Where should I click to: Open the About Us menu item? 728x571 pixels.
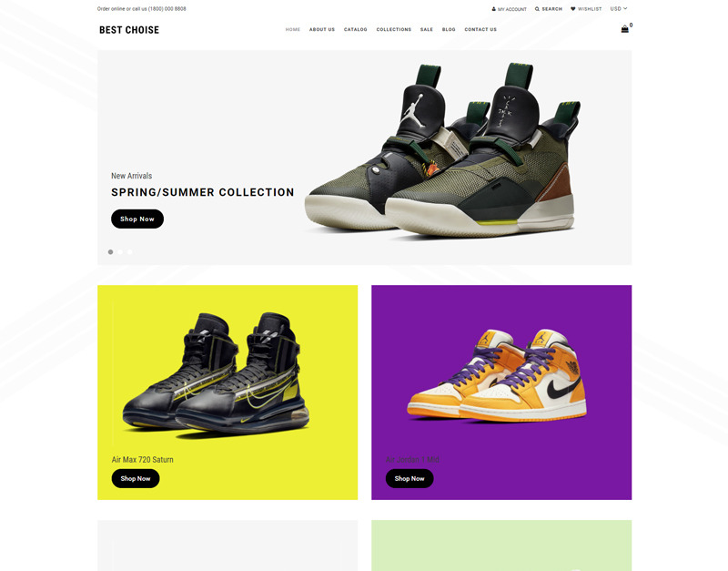[x=322, y=29]
